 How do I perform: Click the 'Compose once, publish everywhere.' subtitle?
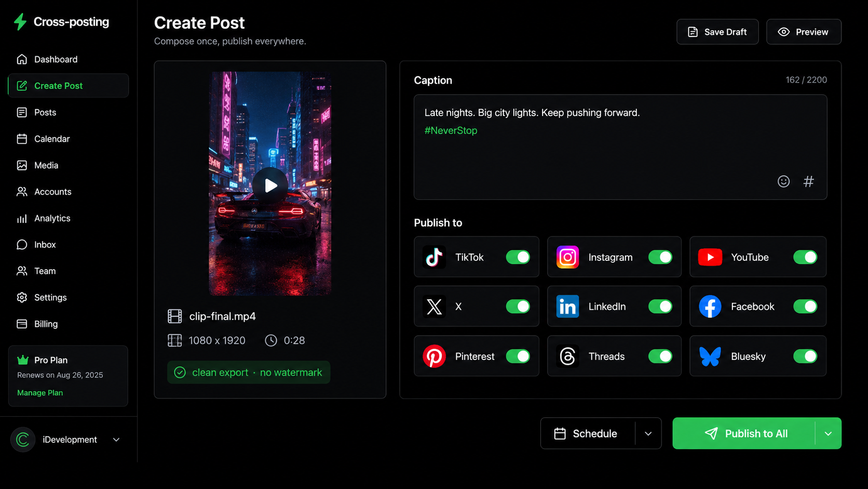(x=230, y=41)
